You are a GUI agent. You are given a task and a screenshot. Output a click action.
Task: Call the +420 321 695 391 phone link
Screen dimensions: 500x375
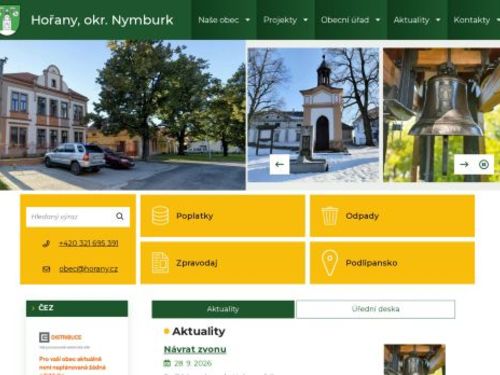pyautogui.click(x=88, y=243)
